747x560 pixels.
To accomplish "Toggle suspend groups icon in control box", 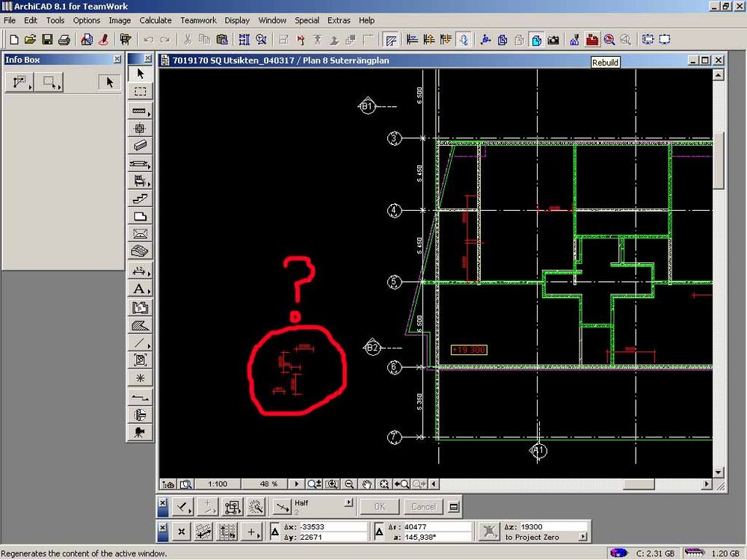I will click(x=233, y=507).
